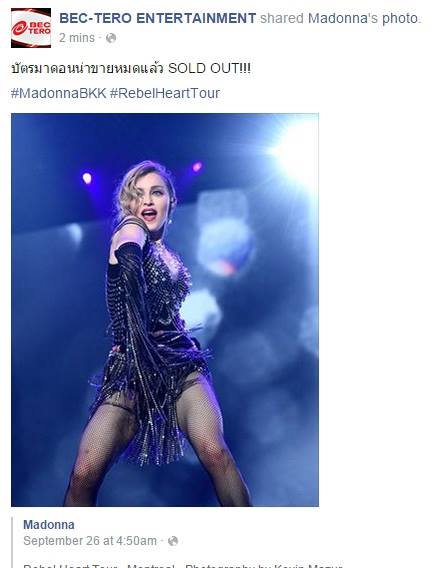Open the shared 'photo' link in the header
Screen dimensions: 438x568
point(401,18)
